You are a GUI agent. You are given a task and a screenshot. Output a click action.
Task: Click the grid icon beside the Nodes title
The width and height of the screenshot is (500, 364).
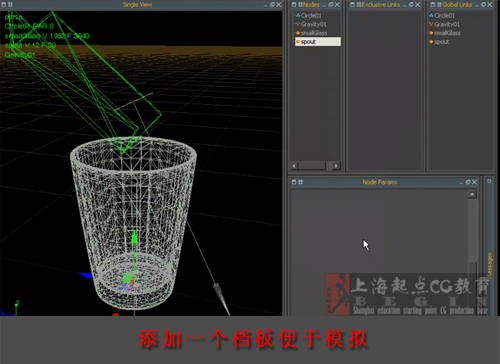[x=300, y=5]
